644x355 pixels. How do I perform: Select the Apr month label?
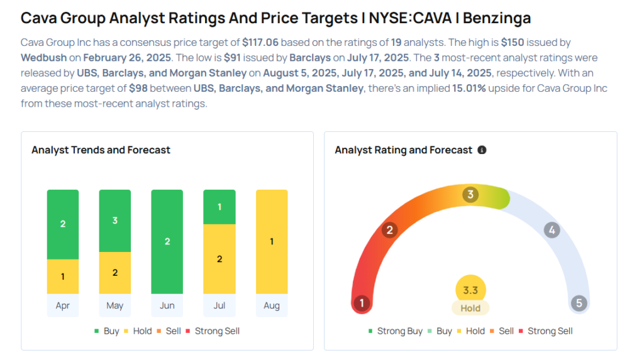(62, 306)
